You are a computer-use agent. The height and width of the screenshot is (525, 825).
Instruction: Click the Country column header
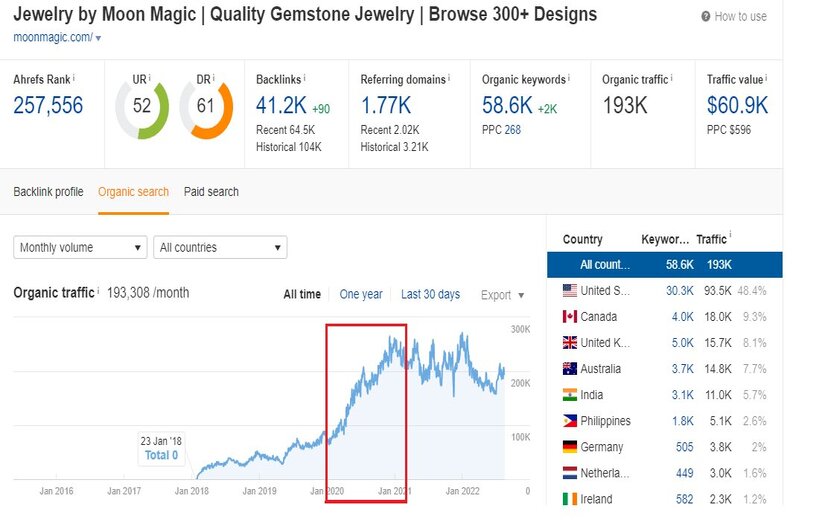(582, 240)
